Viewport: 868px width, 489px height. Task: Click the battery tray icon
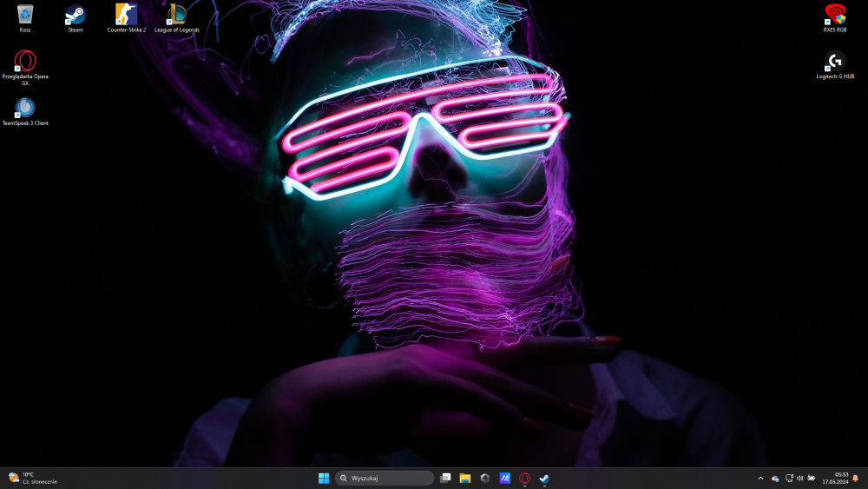click(x=812, y=478)
